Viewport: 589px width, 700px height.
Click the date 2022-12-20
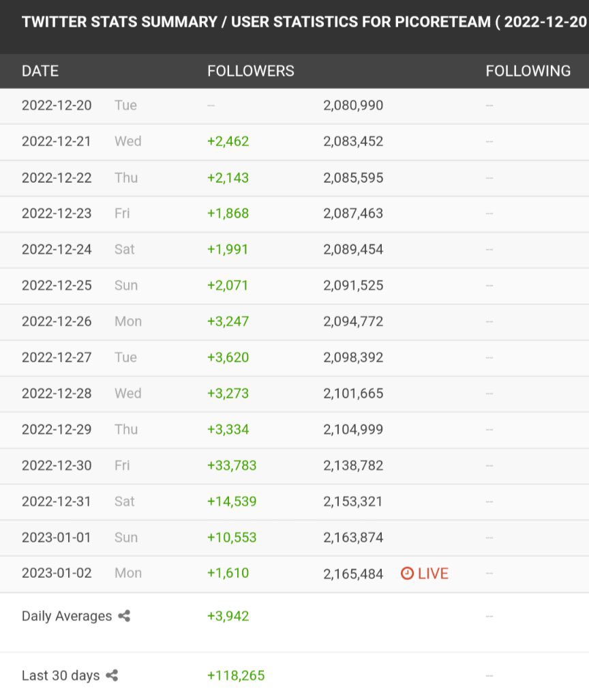pos(57,105)
